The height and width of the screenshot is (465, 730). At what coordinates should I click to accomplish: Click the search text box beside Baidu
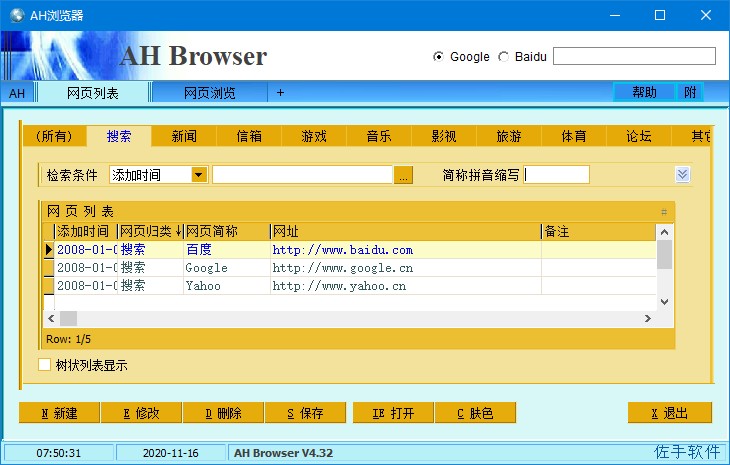tap(634, 56)
